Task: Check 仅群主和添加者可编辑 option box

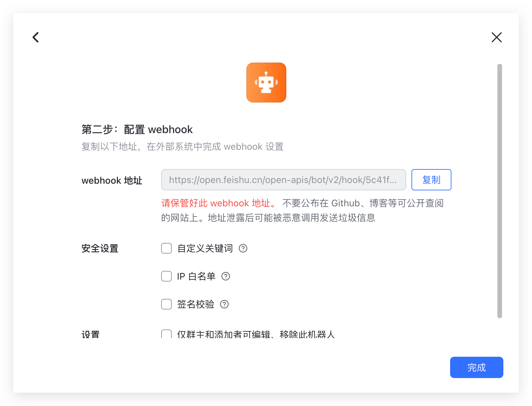Action: (x=166, y=334)
